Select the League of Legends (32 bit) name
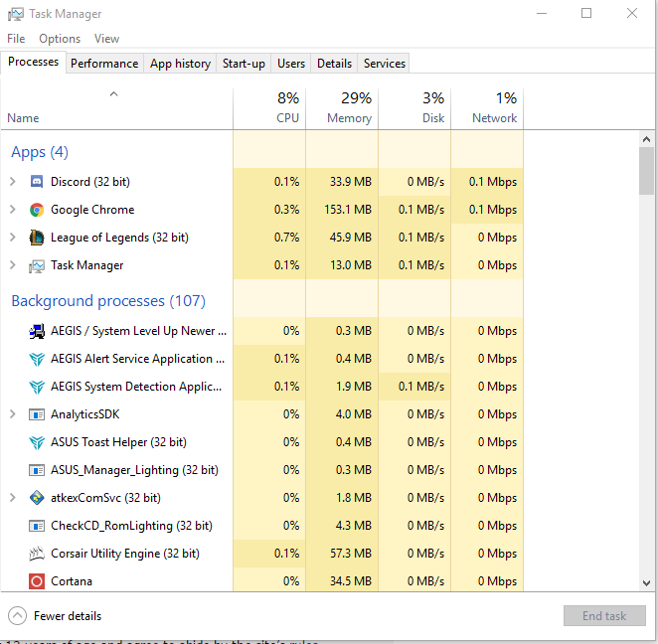This screenshot has height=644, width=658. 119,238
